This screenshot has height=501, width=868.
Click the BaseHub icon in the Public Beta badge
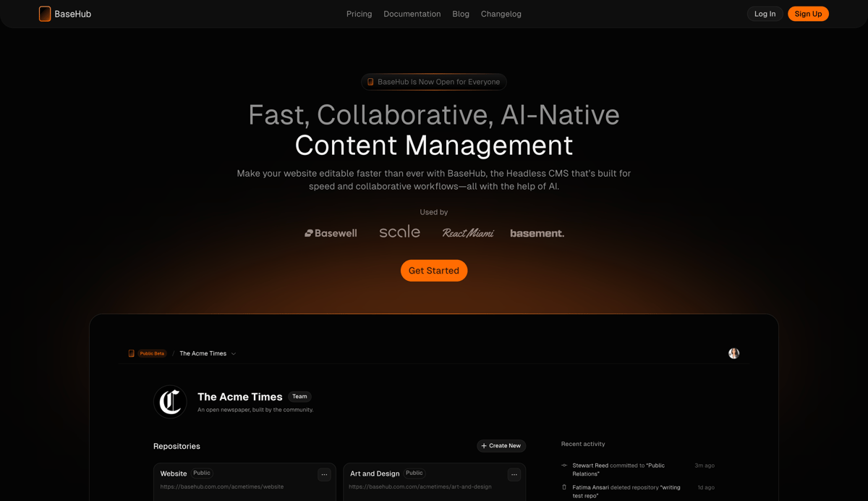click(132, 353)
